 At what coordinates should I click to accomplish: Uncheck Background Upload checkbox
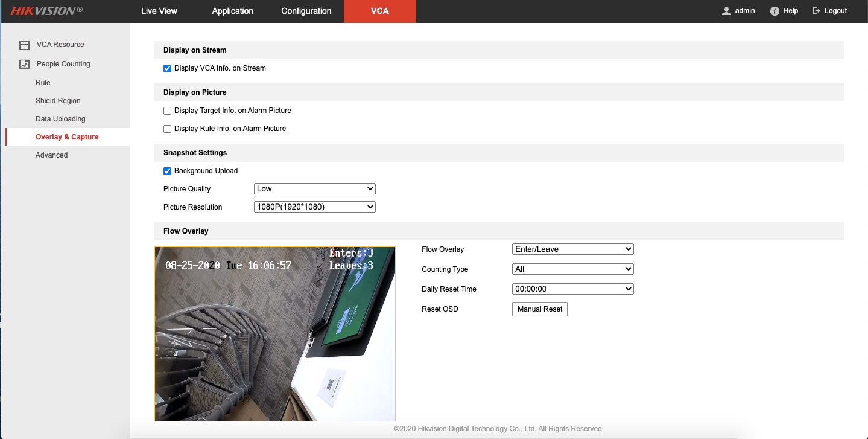click(x=168, y=171)
